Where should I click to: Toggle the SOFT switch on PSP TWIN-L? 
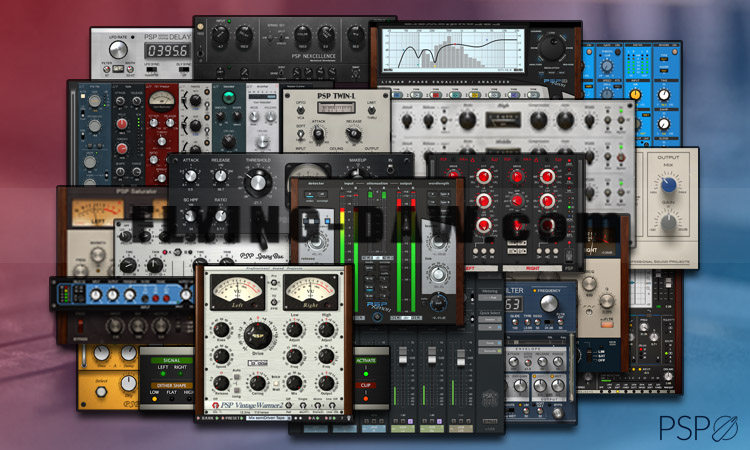pyautogui.click(x=301, y=135)
